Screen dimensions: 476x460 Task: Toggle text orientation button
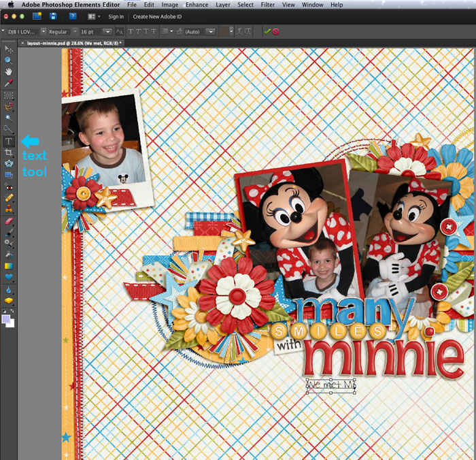248,31
